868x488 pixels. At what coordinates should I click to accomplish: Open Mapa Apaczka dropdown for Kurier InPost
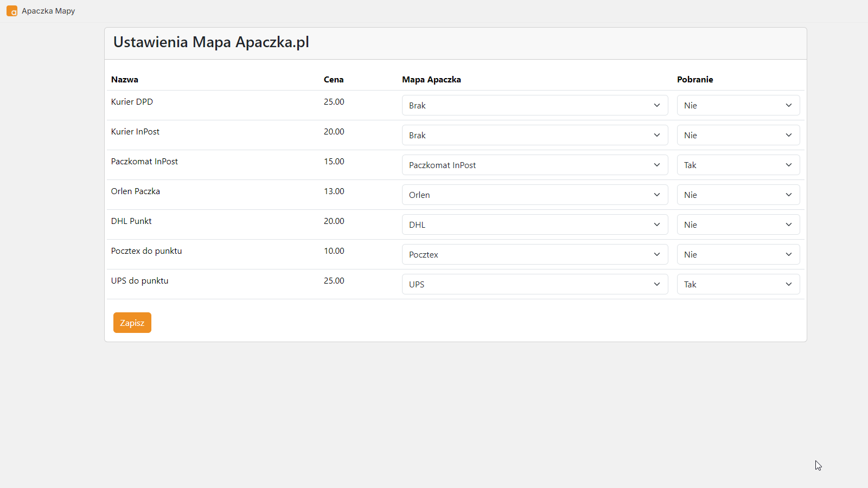(535, 135)
